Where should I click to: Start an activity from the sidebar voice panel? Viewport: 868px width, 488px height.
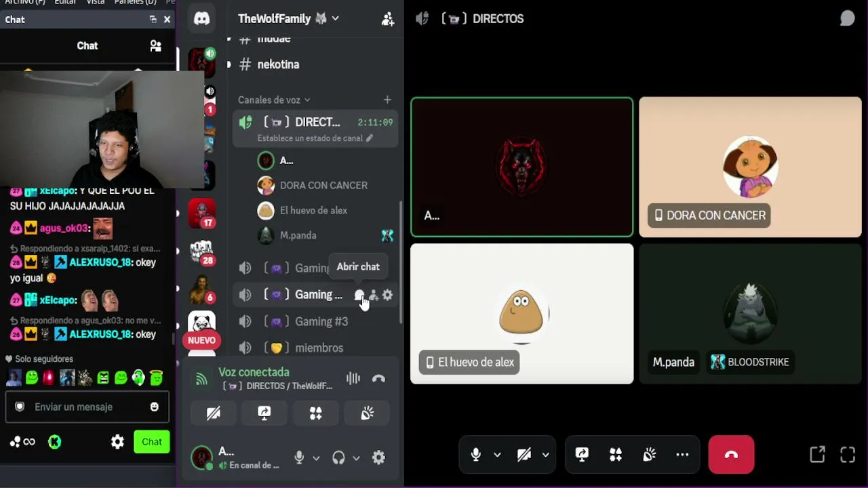pos(316,413)
